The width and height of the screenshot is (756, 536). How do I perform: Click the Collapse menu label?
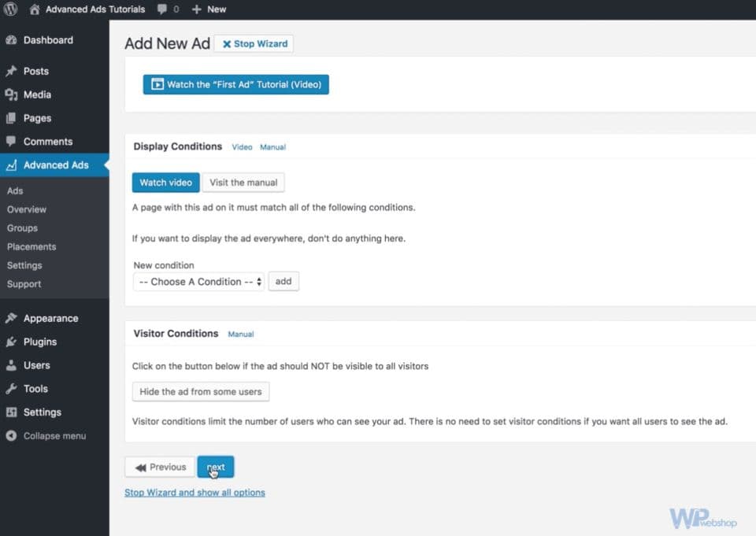(55, 436)
